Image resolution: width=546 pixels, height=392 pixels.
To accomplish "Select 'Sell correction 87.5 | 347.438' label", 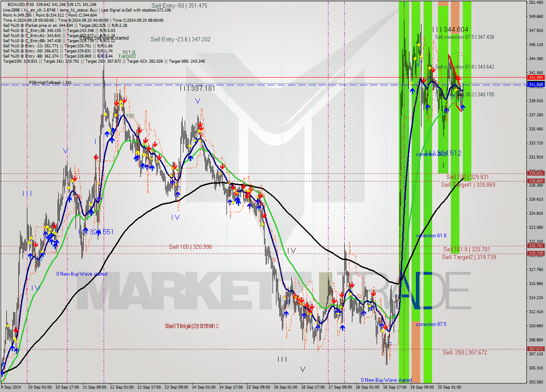I will (465, 37).
